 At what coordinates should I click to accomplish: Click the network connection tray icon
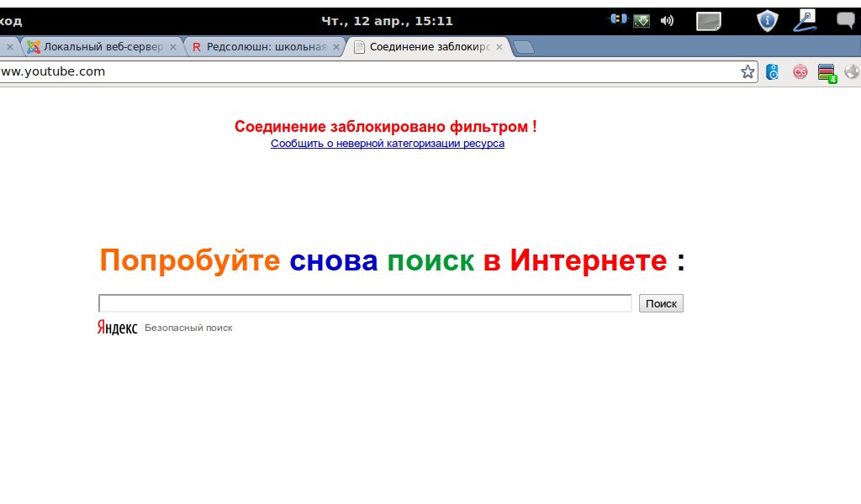619,19
